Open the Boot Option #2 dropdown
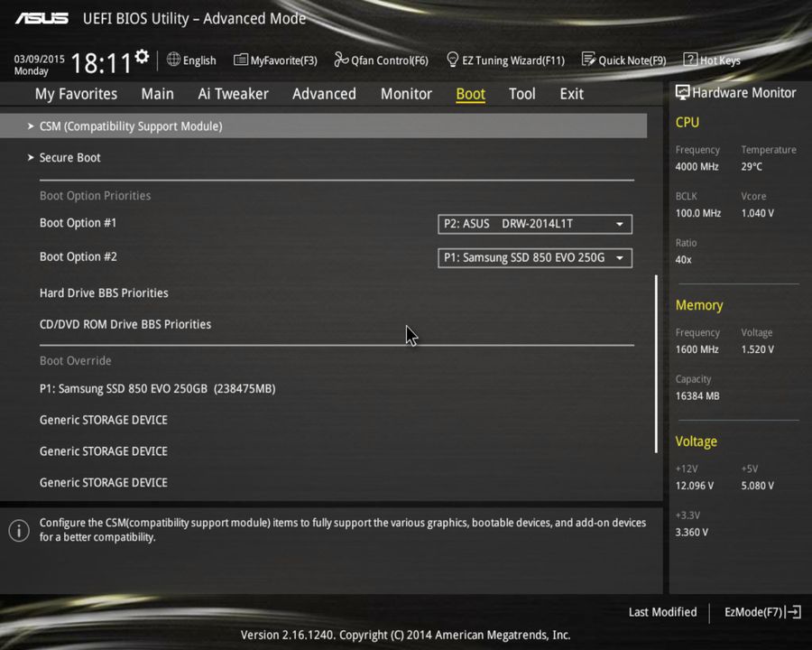This screenshot has width=812, height=650. (534, 257)
